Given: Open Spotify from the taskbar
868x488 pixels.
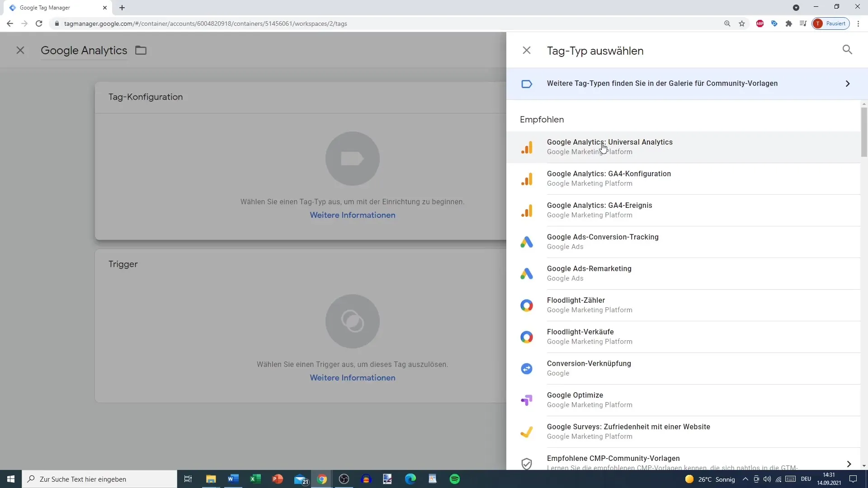Looking at the screenshot, I should tap(455, 479).
